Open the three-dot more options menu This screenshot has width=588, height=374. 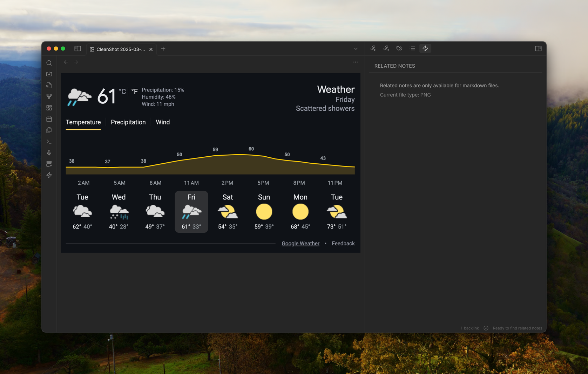pos(356,62)
